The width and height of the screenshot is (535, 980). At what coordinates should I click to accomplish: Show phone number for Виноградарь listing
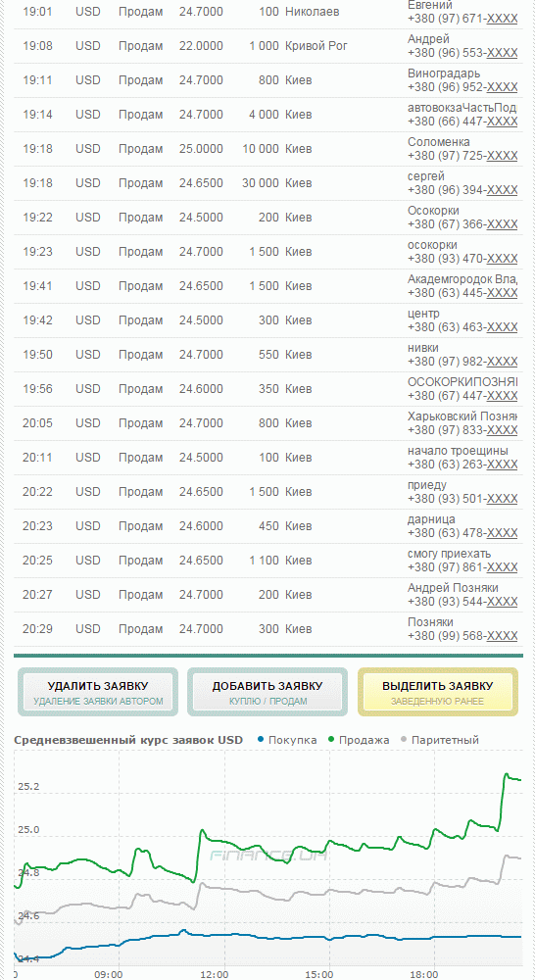coord(502,87)
